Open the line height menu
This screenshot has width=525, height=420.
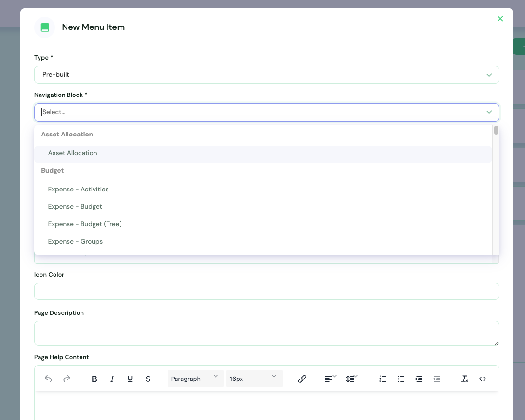(351, 379)
